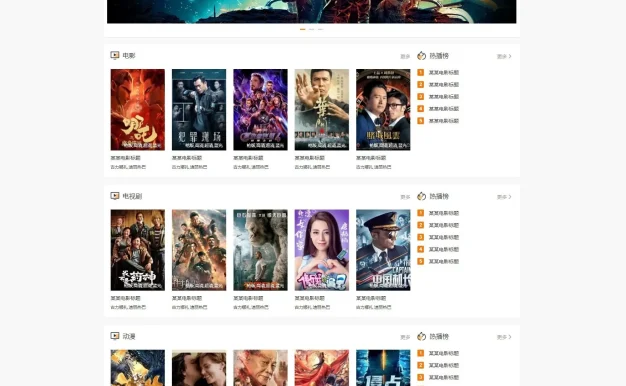Open the red dress poster in 动漫 row

[x=322, y=368]
